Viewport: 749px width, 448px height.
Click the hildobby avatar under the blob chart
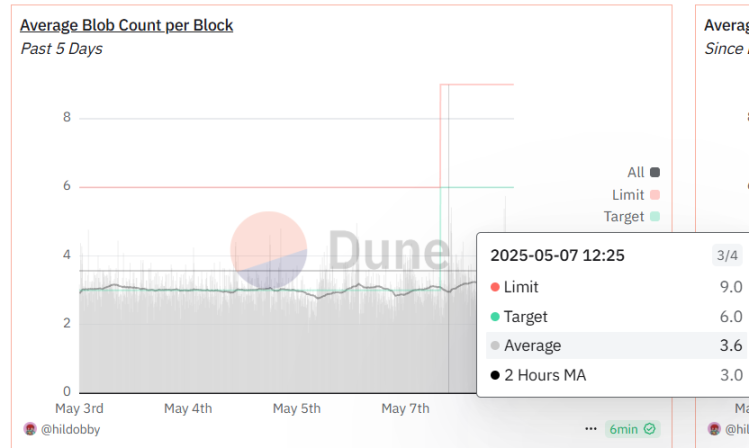[29, 429]
